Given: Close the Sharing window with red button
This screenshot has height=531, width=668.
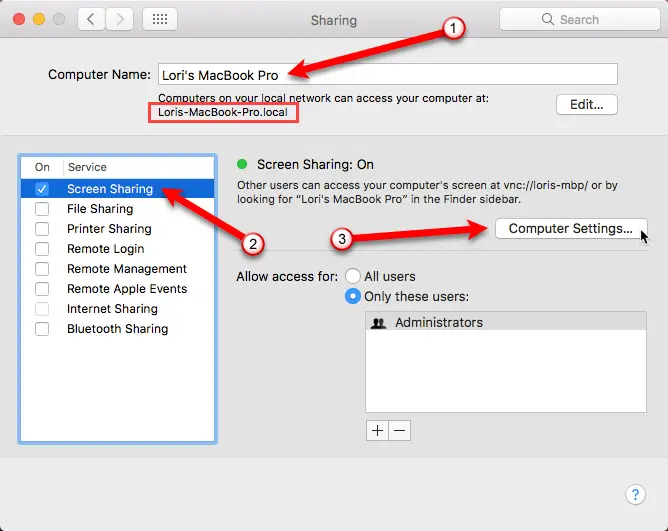Looking at the screenshot, I should (x=19, y=19).
